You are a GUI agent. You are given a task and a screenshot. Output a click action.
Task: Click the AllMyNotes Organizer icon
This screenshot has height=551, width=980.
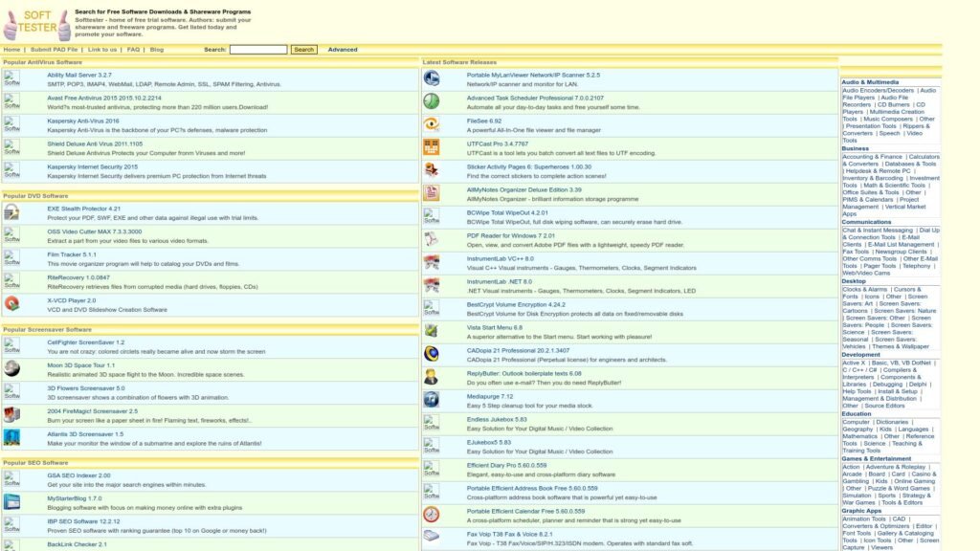[432, 193]
